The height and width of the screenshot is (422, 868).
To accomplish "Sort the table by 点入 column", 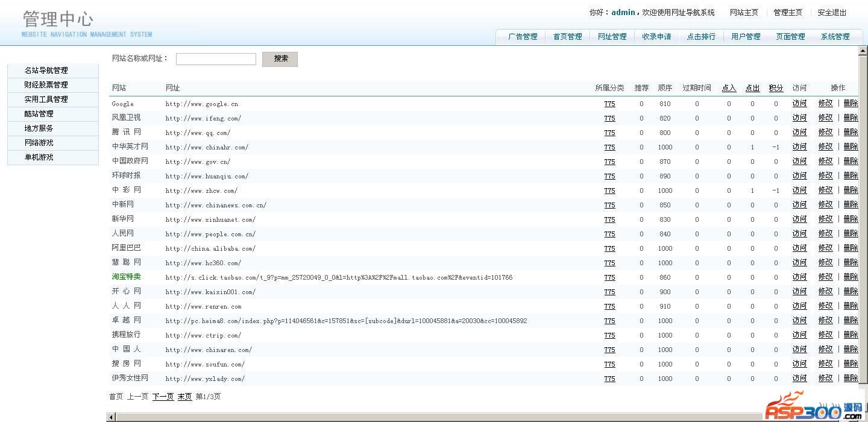I will click(729, 88).
